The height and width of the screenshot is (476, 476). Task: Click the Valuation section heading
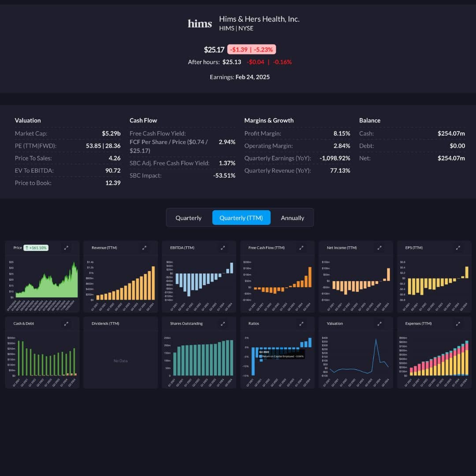28,120
